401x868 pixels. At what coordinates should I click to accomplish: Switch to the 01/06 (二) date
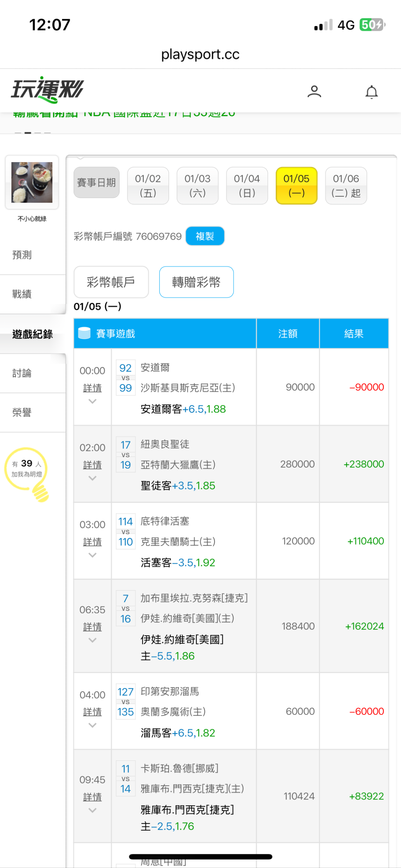click(346, 186)
